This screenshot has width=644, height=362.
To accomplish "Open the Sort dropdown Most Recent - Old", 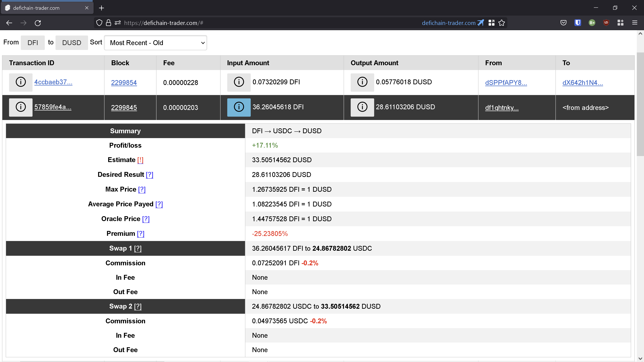I will pyautogui.click(x=155, y=43).
